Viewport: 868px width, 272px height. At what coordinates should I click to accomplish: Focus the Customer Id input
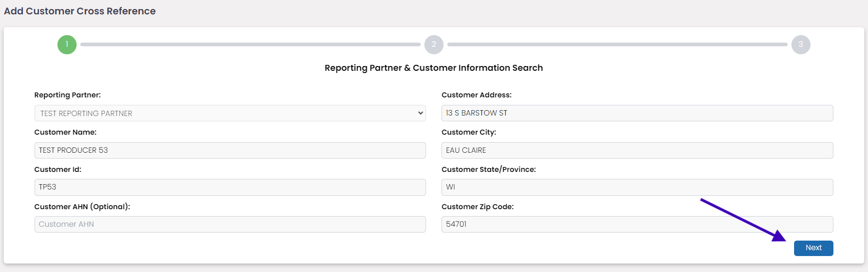[x=230, y=187]
